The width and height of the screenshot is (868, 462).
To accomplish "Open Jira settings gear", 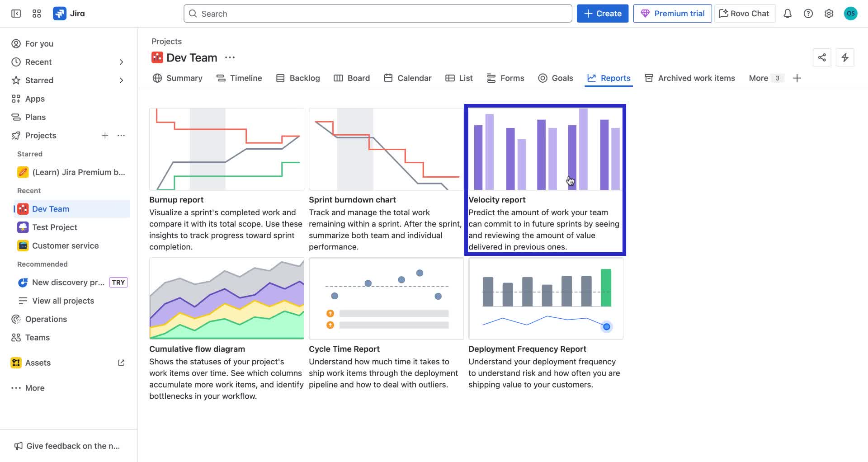I will click(x=829, y=14).
